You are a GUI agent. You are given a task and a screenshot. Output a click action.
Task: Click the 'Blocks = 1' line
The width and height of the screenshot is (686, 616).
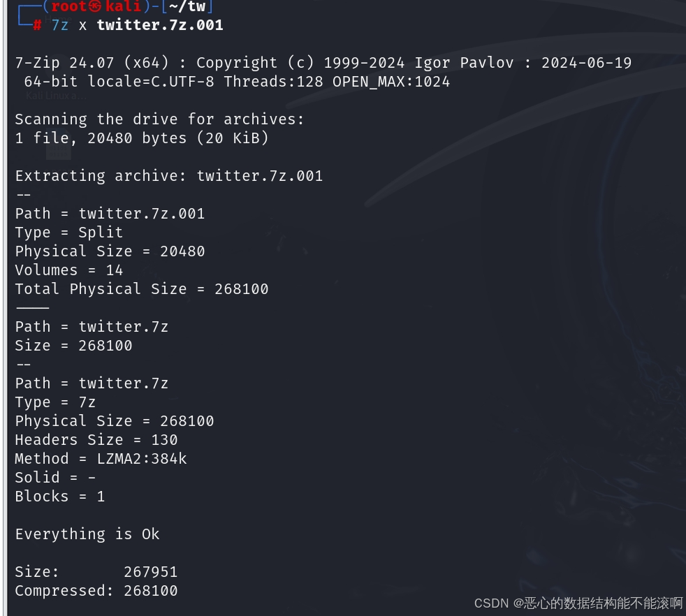[x=60, y=496]
